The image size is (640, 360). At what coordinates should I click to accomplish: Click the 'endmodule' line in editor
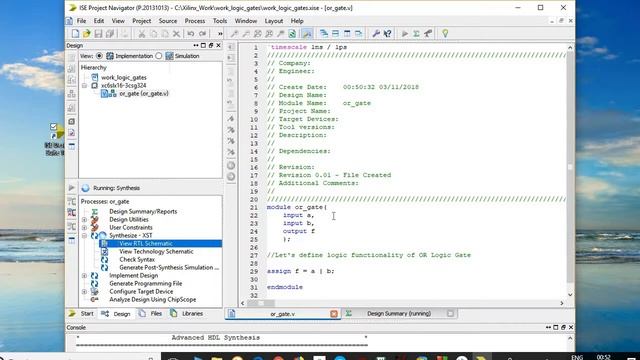[x=284, y=287]
